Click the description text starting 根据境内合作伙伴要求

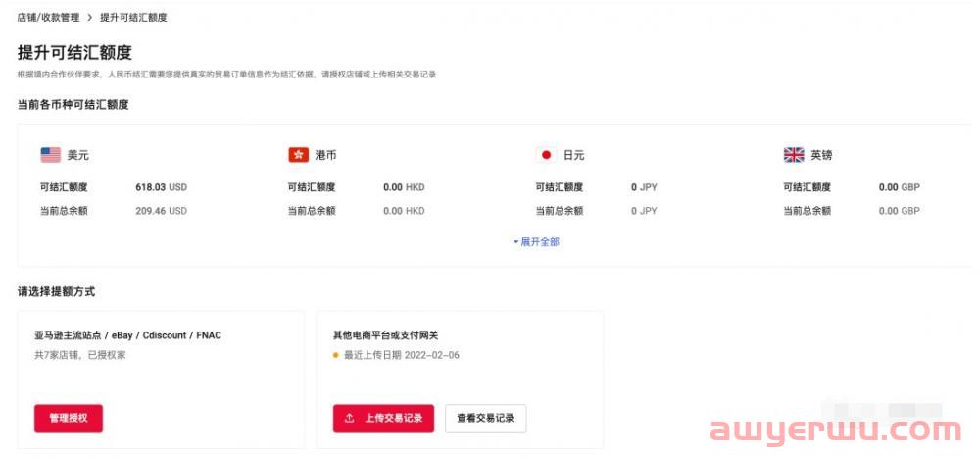click(x=226, y=75)
